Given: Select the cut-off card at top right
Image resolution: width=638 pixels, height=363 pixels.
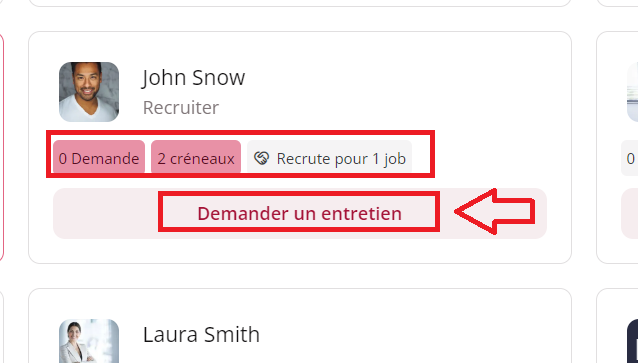Looking at the screenshot, I should pyautogui.click(x=618, y=3).
